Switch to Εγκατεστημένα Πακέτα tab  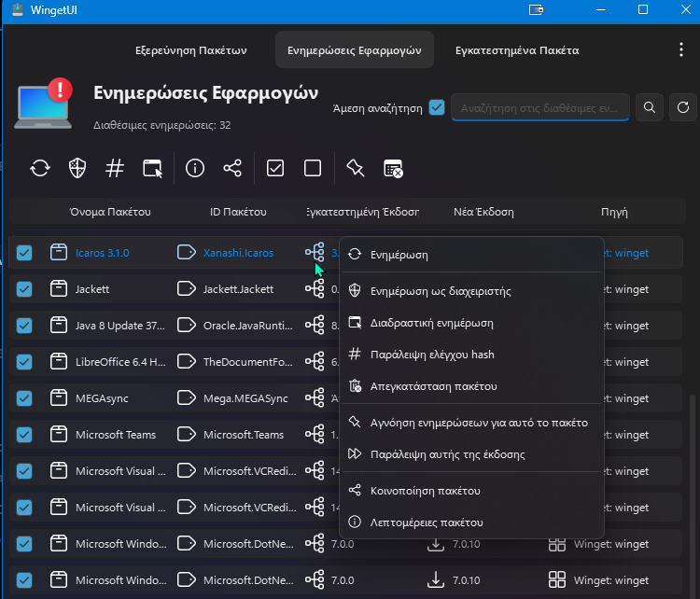point(517,50)
